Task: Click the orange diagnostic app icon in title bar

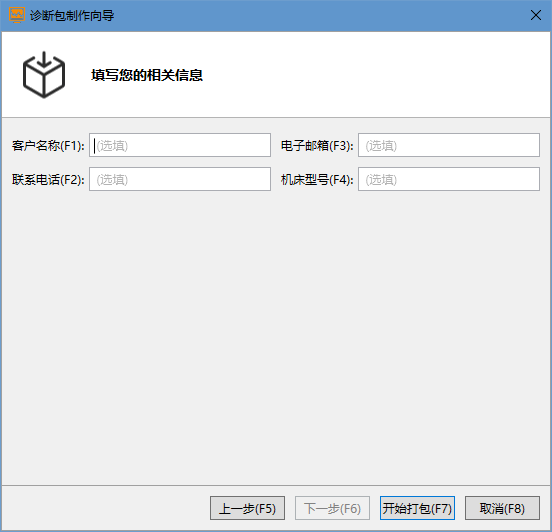Action: click(17, 15)
